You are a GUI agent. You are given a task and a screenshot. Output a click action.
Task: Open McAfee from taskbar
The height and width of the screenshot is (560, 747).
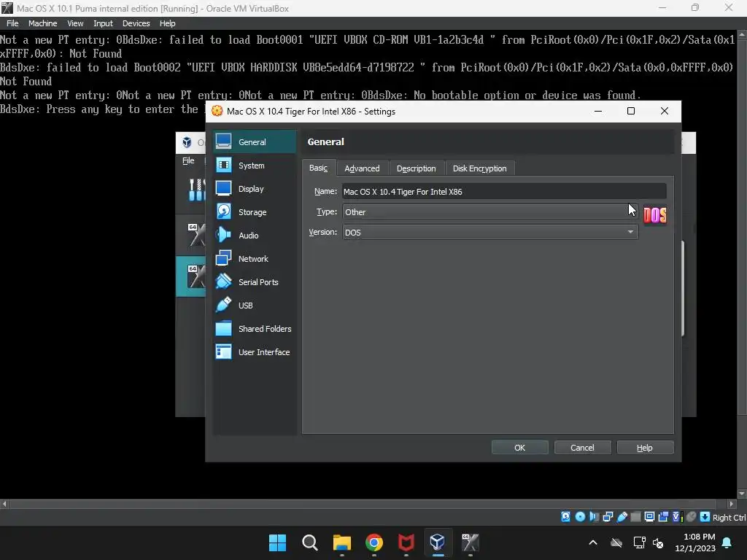pos(406,542)
